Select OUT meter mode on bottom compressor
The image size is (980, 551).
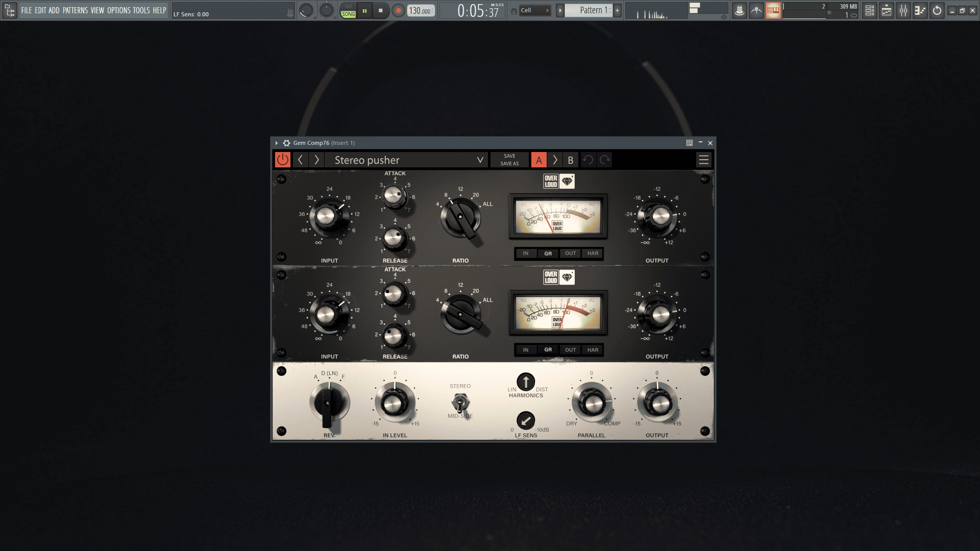click(570, 350)
